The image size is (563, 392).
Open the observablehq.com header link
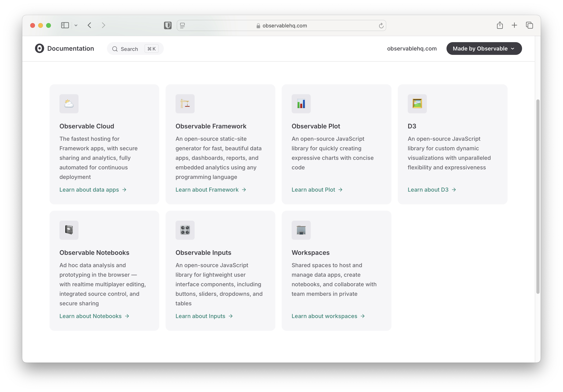point(412,49)
